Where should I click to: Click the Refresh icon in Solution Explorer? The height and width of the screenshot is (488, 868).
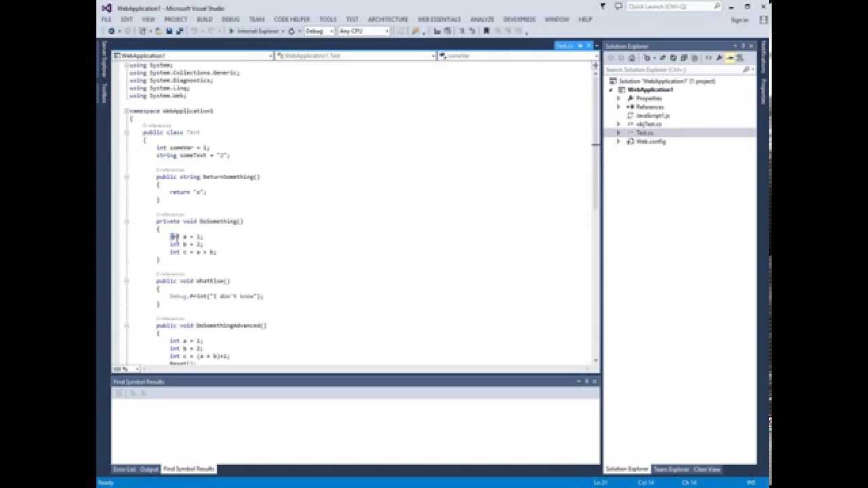[x=673, y=58]
